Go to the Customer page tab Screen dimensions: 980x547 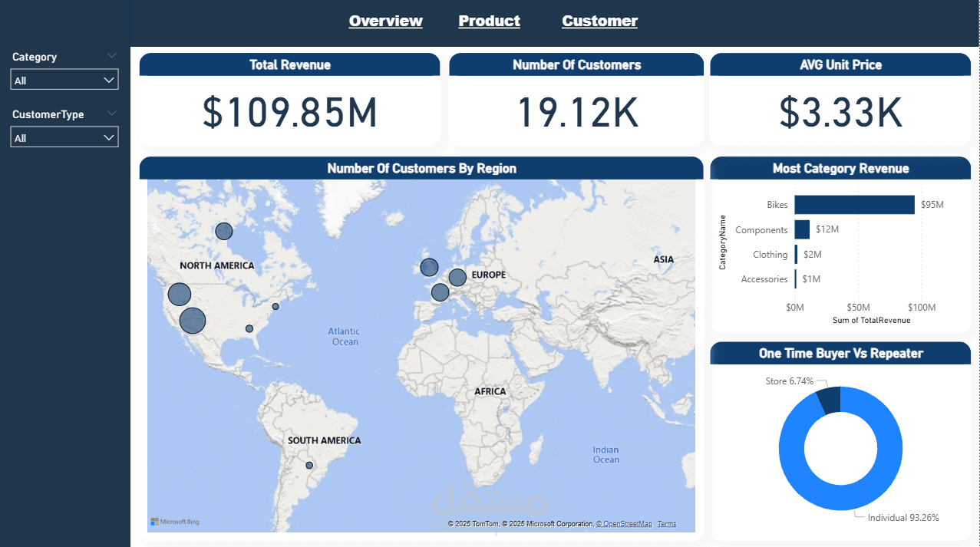(599, 21)
